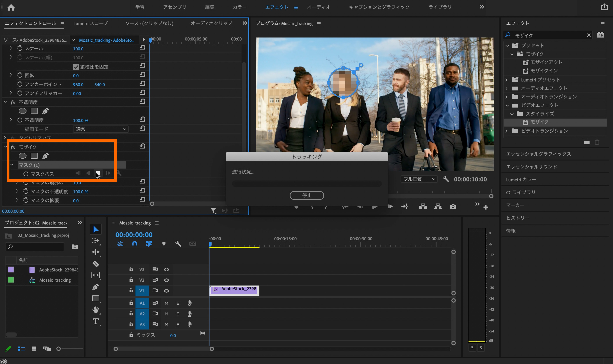Open the 描画モード dropdown set to 通常

[101, 129]
